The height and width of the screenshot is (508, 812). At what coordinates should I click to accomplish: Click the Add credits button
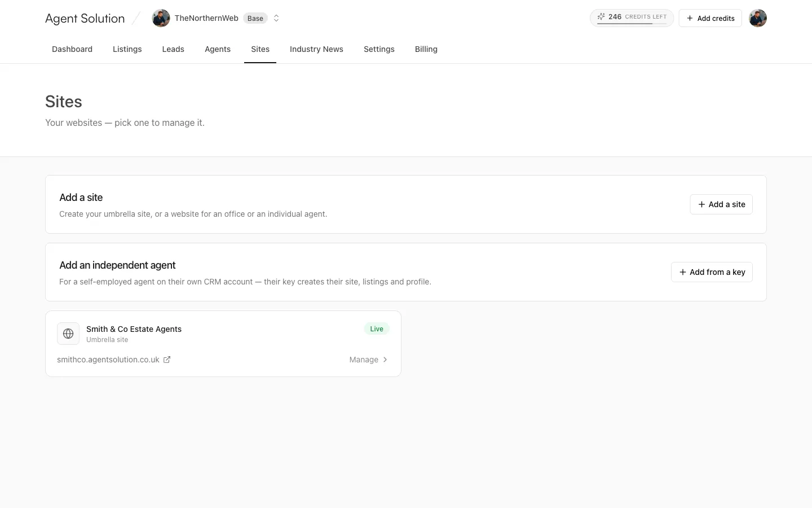710,18
